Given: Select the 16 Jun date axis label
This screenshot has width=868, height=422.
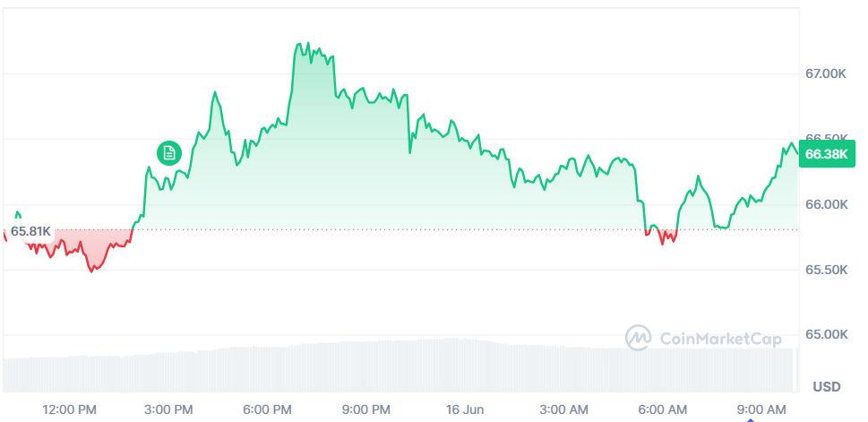Looking at the screenshot, I should coord(465,409).
